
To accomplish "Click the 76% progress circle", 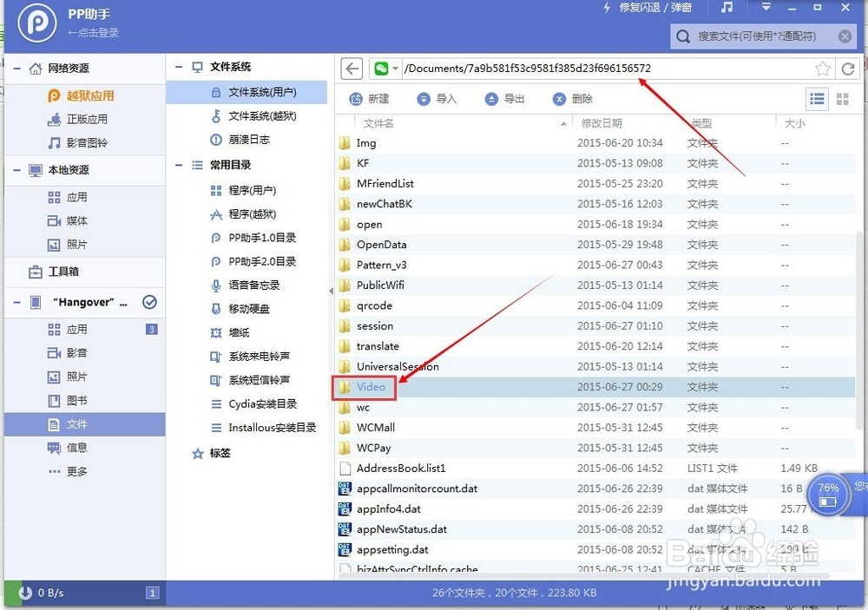I will 827,493.
